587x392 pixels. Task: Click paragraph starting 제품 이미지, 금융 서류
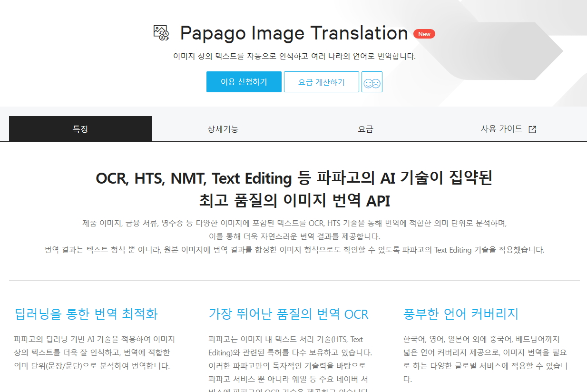294,223
